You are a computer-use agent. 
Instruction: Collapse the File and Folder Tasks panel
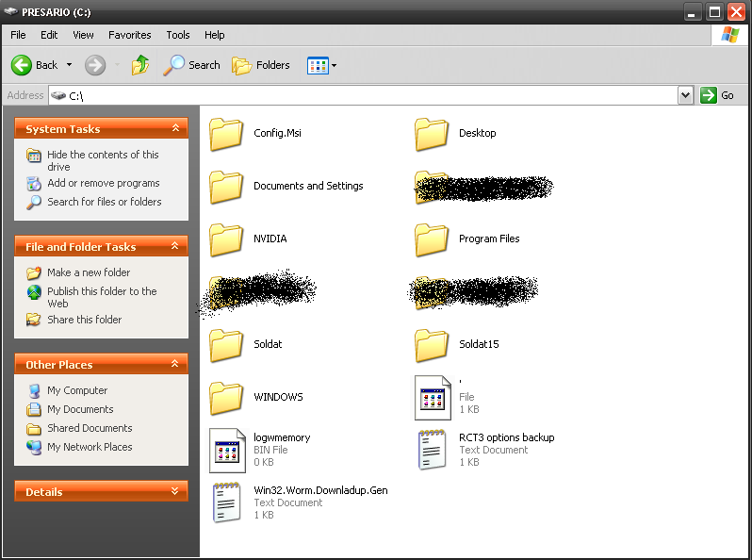tap(175, 246)
